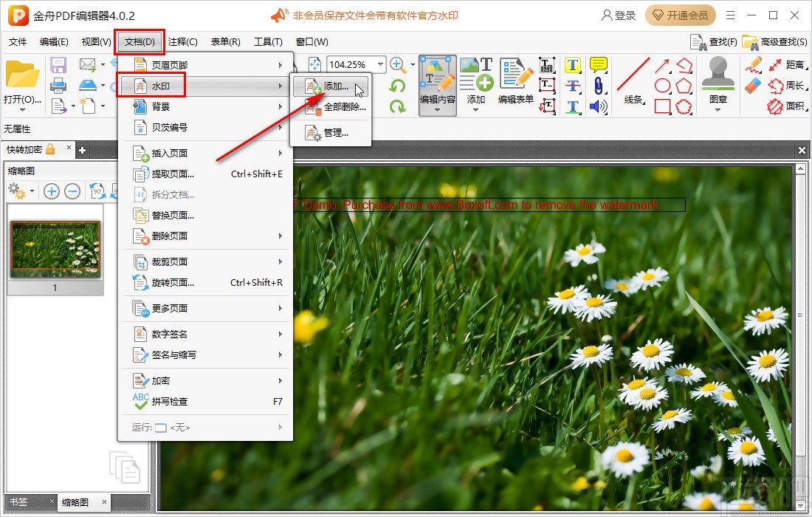This screenshot has width=812, height=517.
Task: Click the Find(F) button
Action: 714,42
